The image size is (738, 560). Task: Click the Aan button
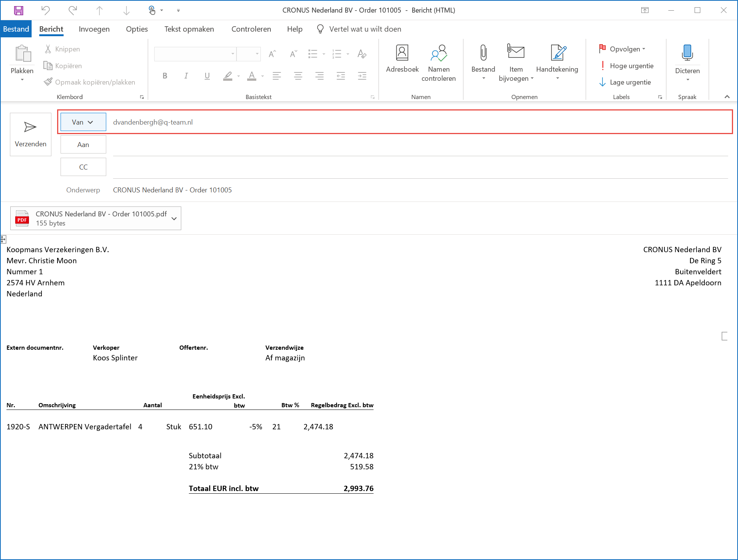83,144
